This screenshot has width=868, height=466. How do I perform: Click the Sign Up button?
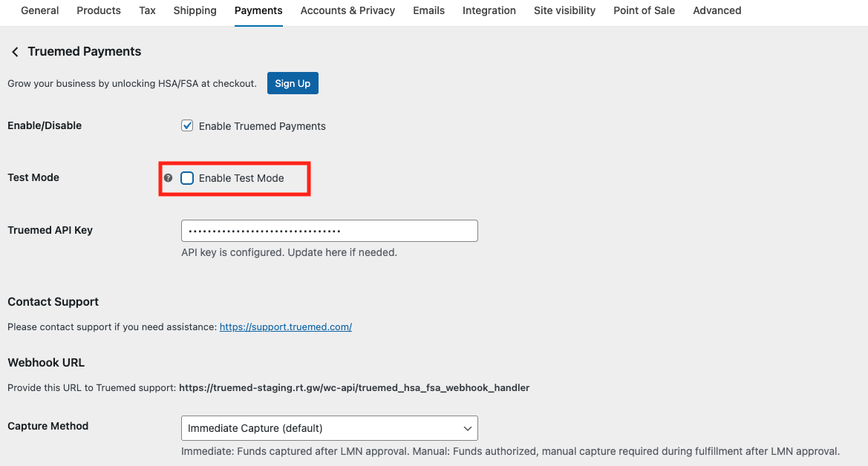tap(292, 83)
